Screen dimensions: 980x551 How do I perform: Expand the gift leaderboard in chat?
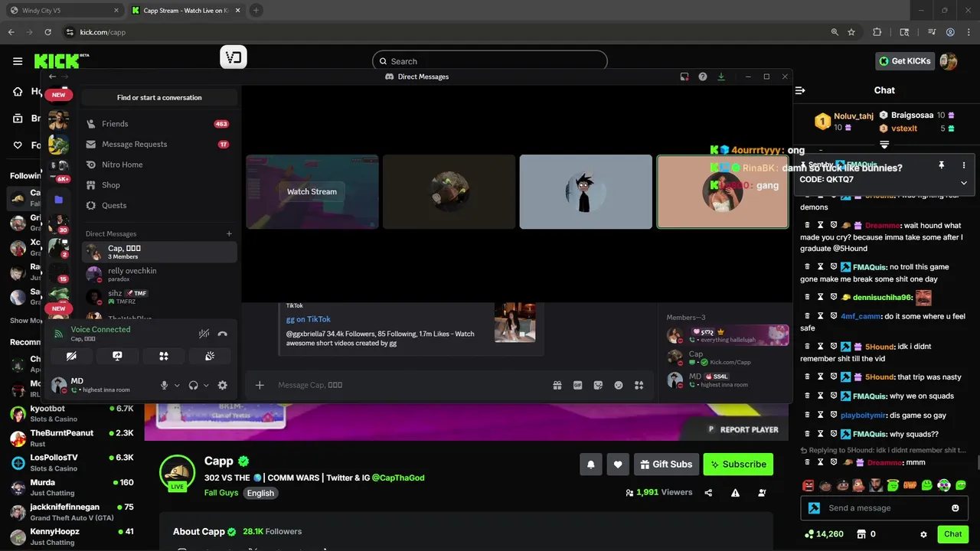(x=884, y=145)
